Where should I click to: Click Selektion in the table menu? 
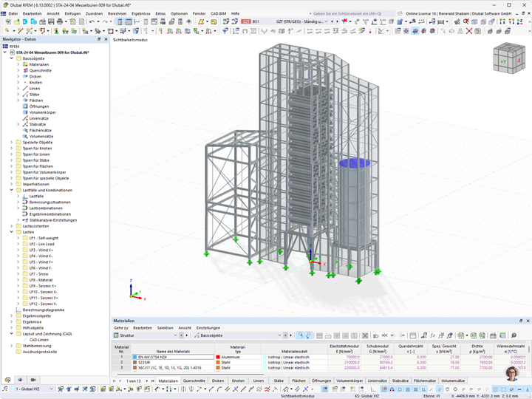coord(165,328)
